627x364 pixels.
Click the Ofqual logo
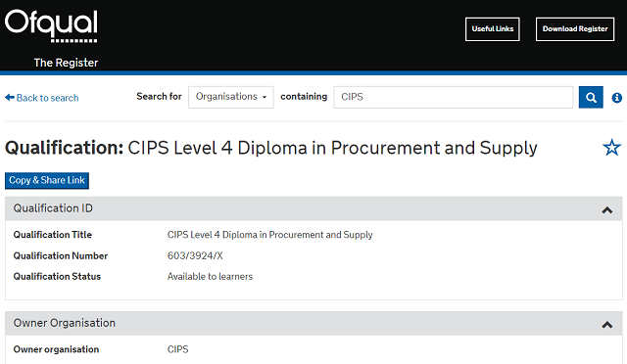(51, 26)
